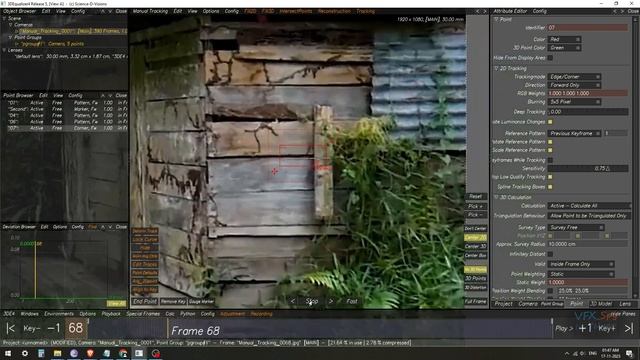Click the tracking reticle cross in the viewport
Viewport: 640px width, 360px height.
click(275, 171)
